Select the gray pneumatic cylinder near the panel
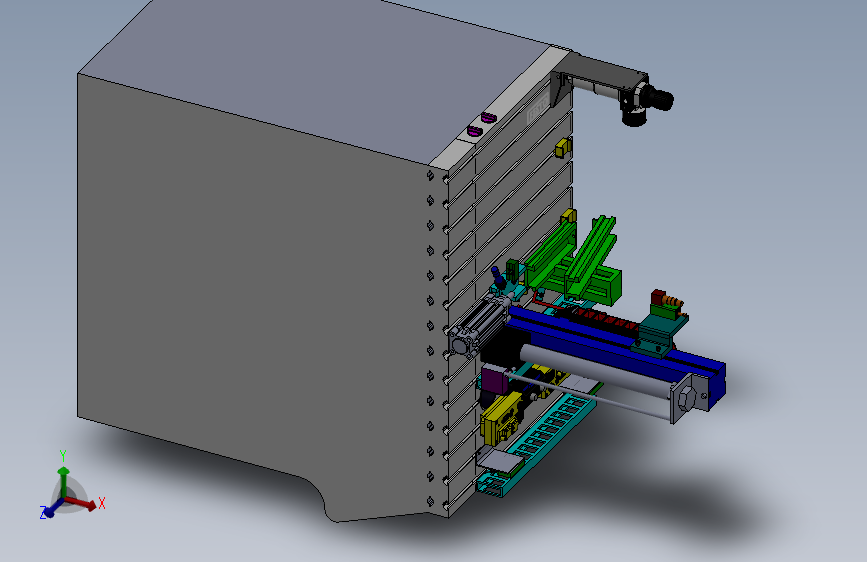 tap(478, 328)
